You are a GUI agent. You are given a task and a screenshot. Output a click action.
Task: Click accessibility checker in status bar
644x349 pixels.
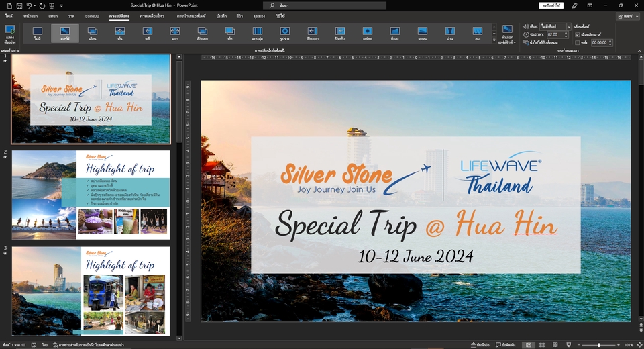click(x=89, y=345)
